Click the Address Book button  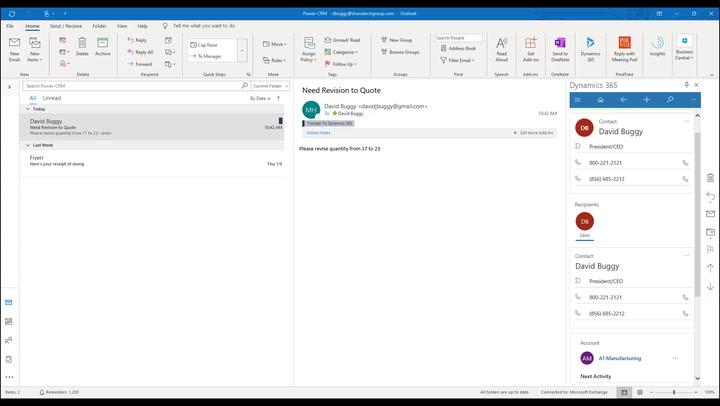pos(461,48)
